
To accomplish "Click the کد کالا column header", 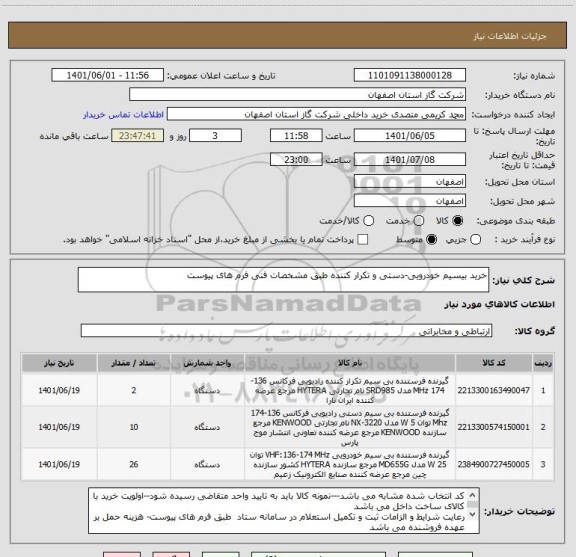I will 494,363.
